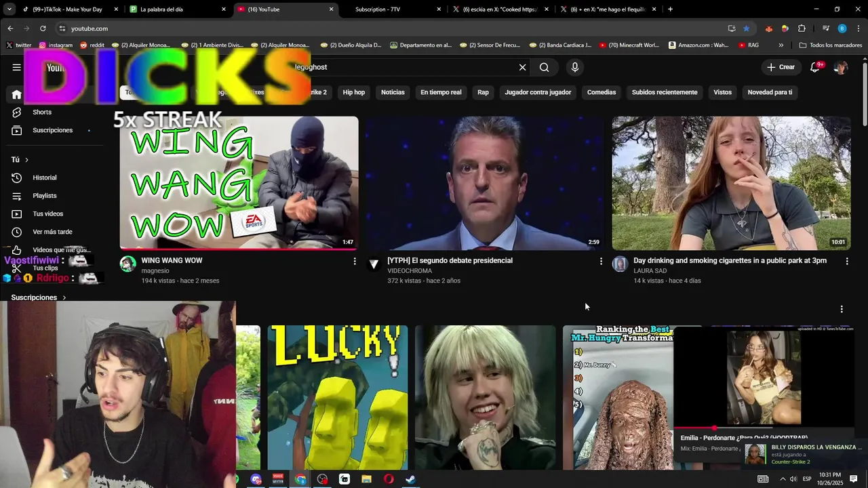
Task: Click the install app icon in address bar
Action: pos(732,28)
